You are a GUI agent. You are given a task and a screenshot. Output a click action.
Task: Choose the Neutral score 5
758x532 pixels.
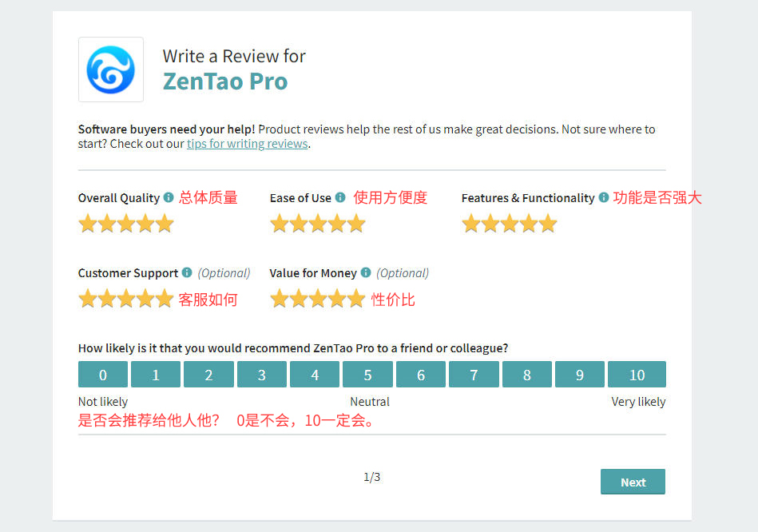pos(368,375)
